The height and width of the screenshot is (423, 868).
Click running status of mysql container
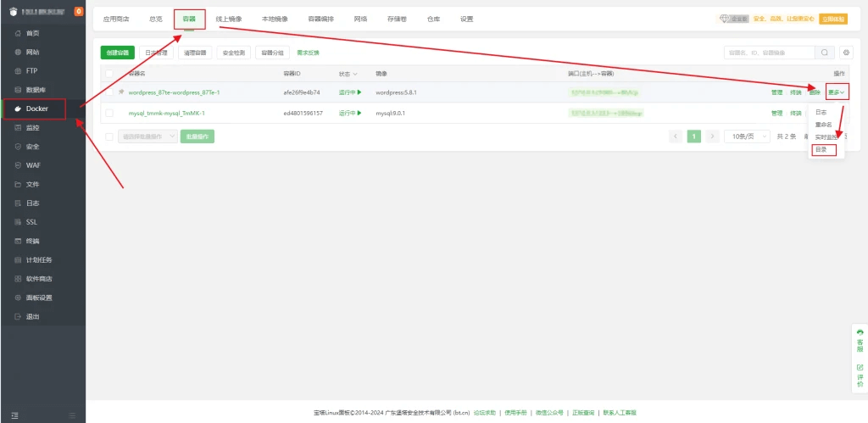click(x=350, y=113)
